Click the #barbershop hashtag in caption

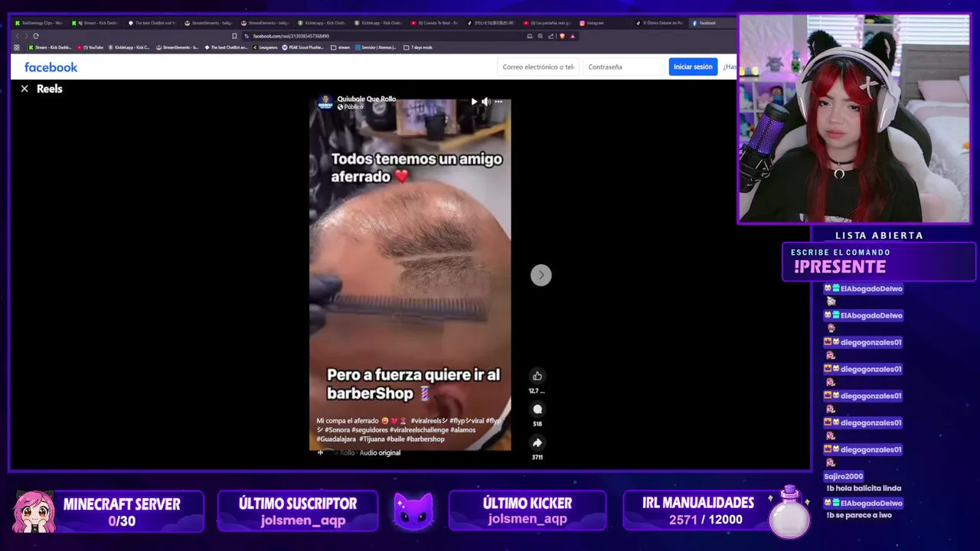click(426, 439)
